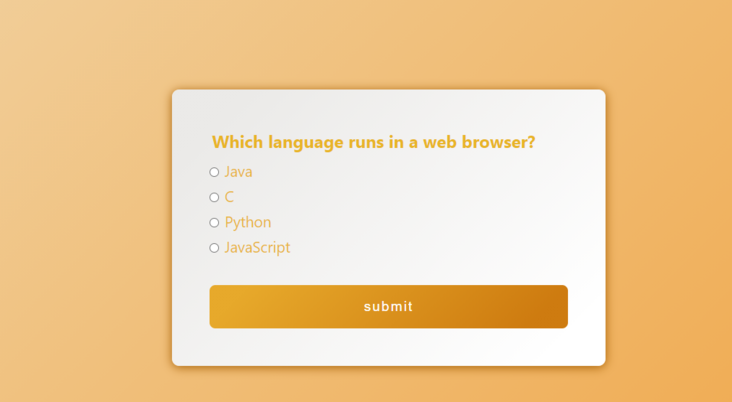
Task: Click empty space between JavaScript and submit
Action: tap(388, 270)
